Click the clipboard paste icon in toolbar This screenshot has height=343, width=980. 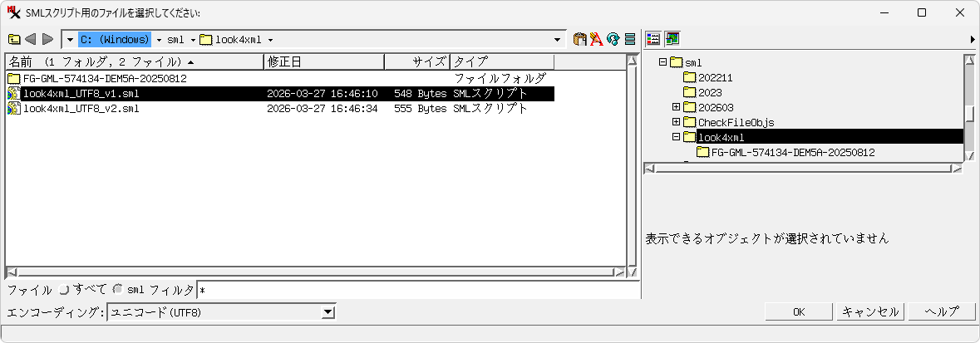coord(580,39)
